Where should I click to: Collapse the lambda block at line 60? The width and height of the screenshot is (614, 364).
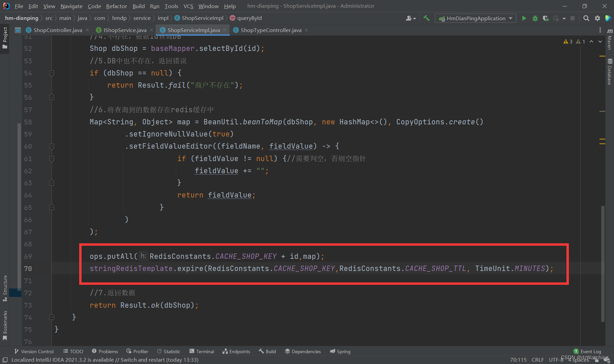[x=52, y=146]
